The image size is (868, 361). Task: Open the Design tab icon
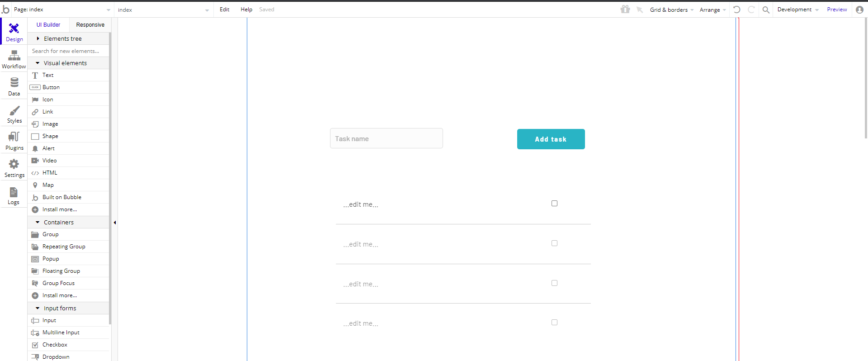pos(14,28)
